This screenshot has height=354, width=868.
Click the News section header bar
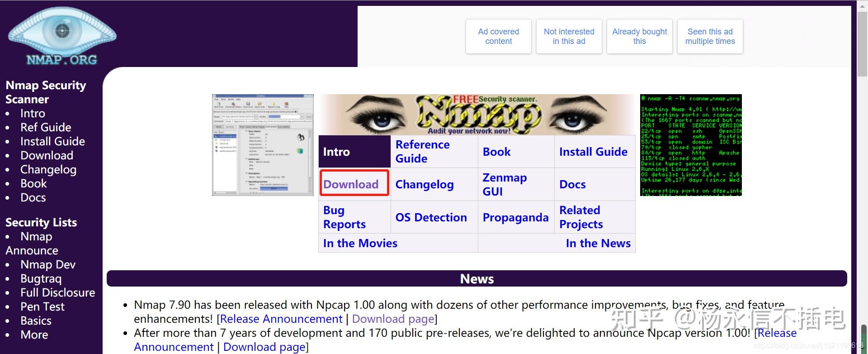point(477,278)
